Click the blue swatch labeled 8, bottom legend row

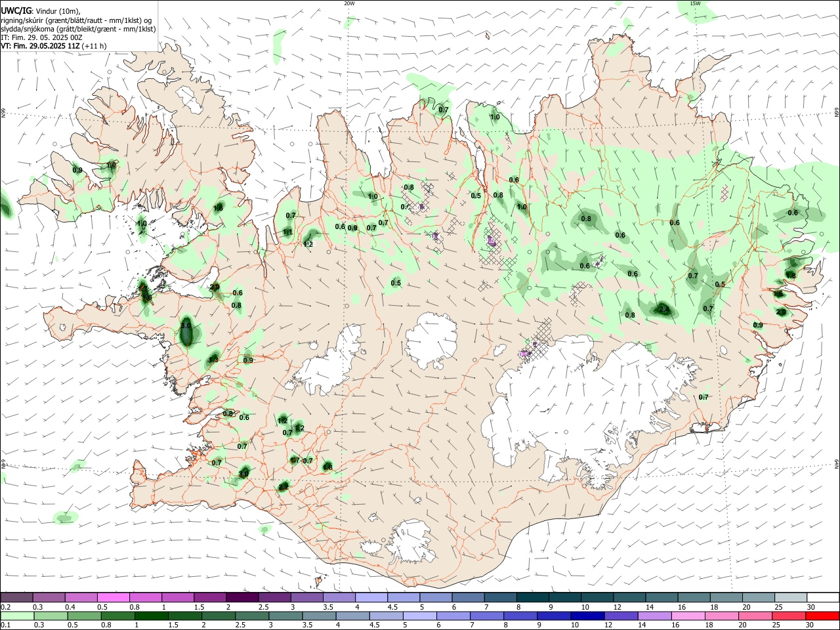pyautogui.click(x=519, y=616)
